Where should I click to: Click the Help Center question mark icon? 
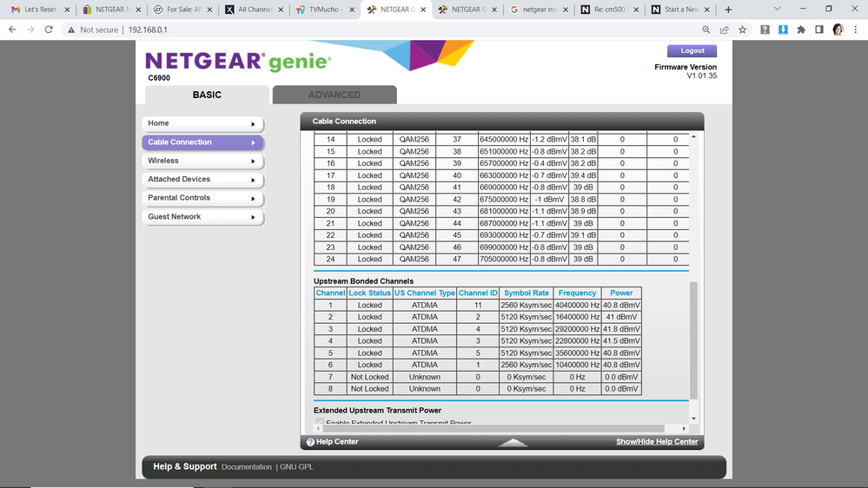click(310, 442)
